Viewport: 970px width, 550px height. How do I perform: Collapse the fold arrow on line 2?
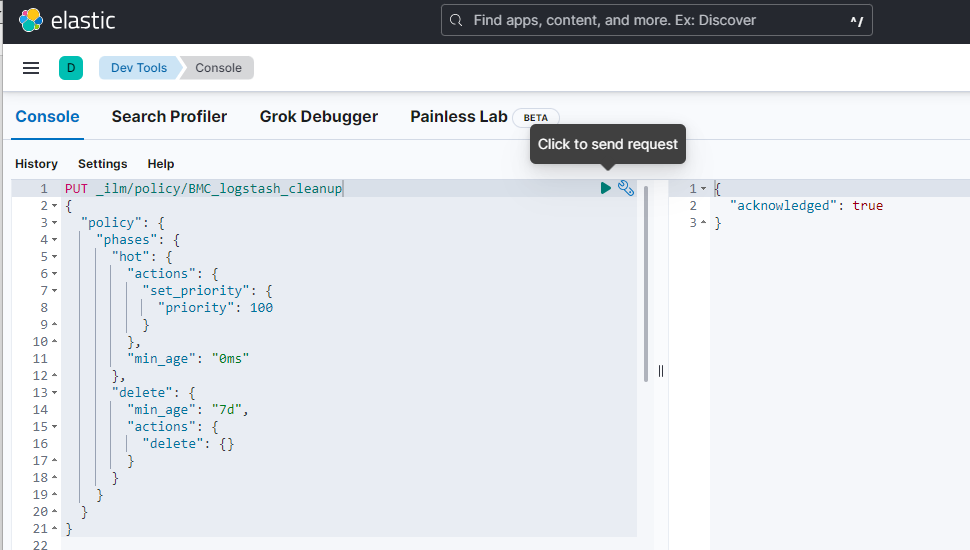tap(54, 206)
